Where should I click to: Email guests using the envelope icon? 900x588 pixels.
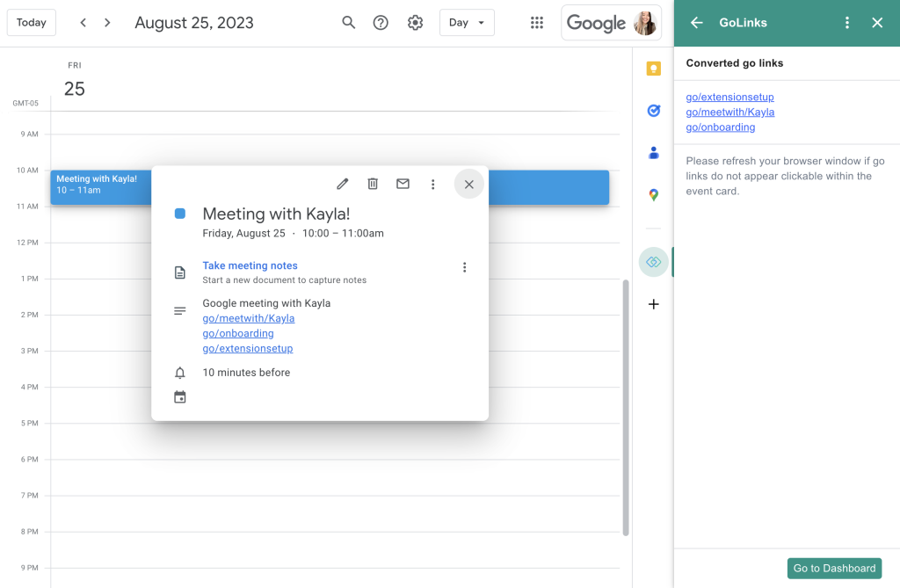point(403,184)
